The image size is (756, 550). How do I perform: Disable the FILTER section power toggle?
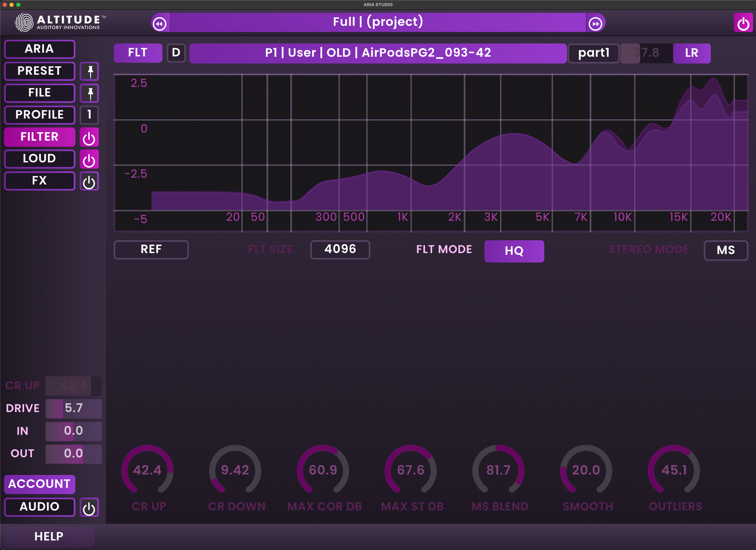click(89, 137)
